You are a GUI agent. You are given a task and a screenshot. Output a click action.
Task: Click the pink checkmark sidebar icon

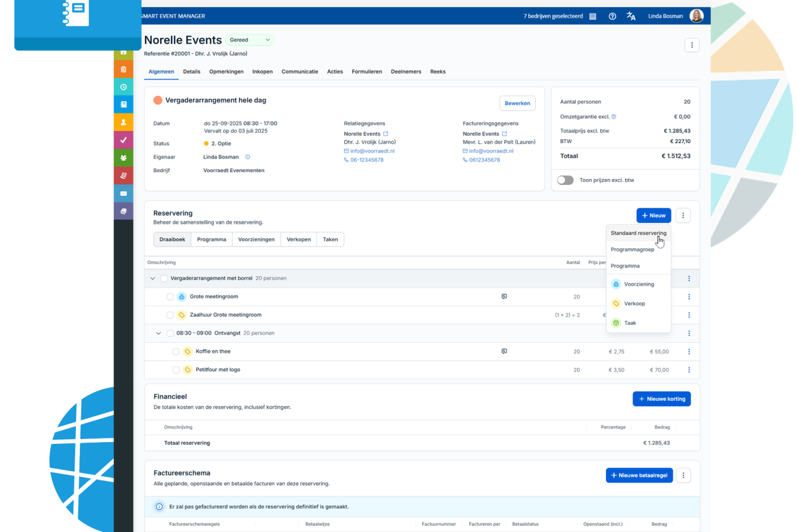pyautogui.click(x=123, y=140)
